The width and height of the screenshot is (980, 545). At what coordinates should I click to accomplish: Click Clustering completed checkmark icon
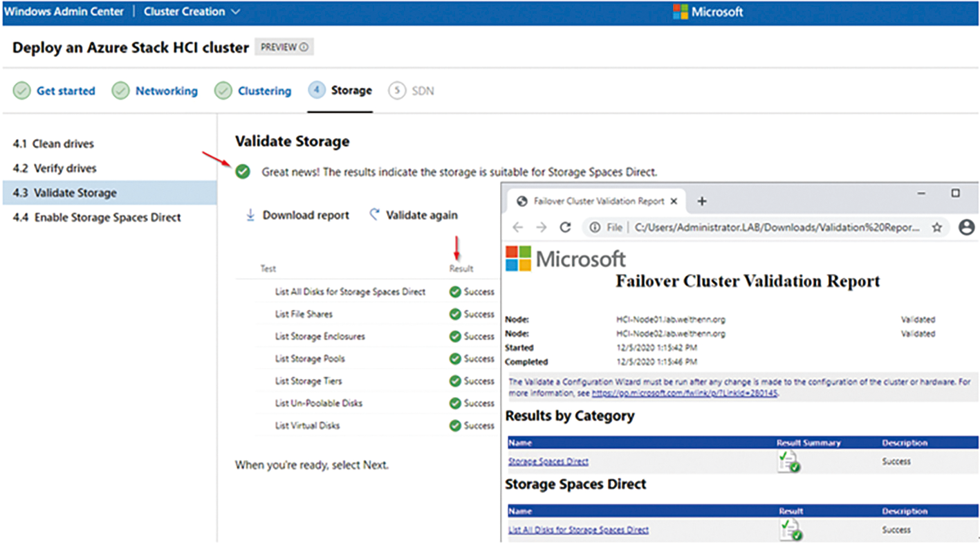[223, 91]
